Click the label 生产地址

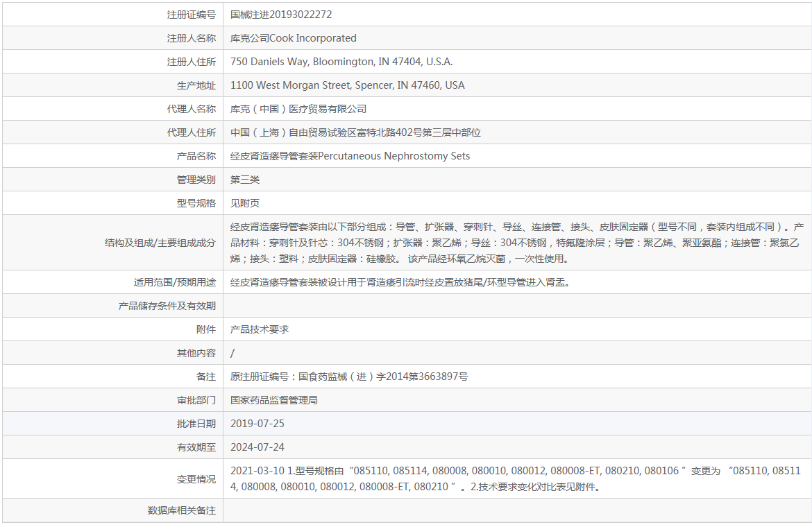196,85
